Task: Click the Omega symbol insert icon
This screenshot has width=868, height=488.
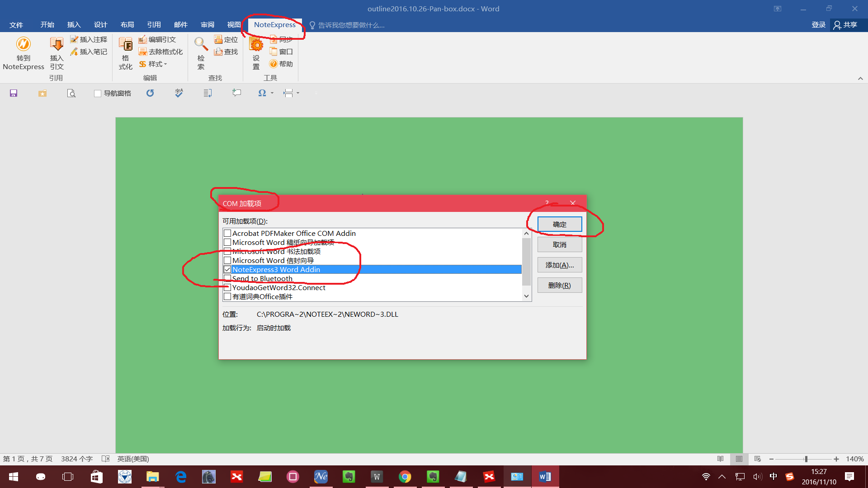Action: (x=262, y=93)
